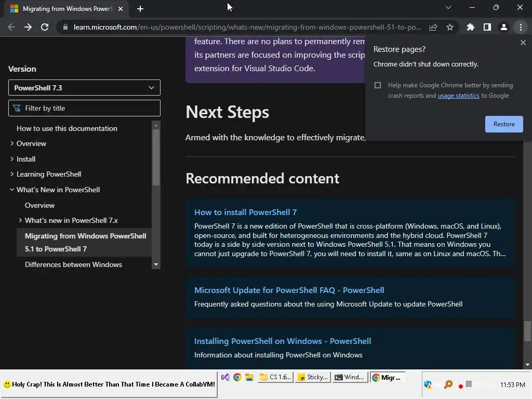Click the Holy Crap start button
Screen dimensions: 532x399
tap(109, 384)
